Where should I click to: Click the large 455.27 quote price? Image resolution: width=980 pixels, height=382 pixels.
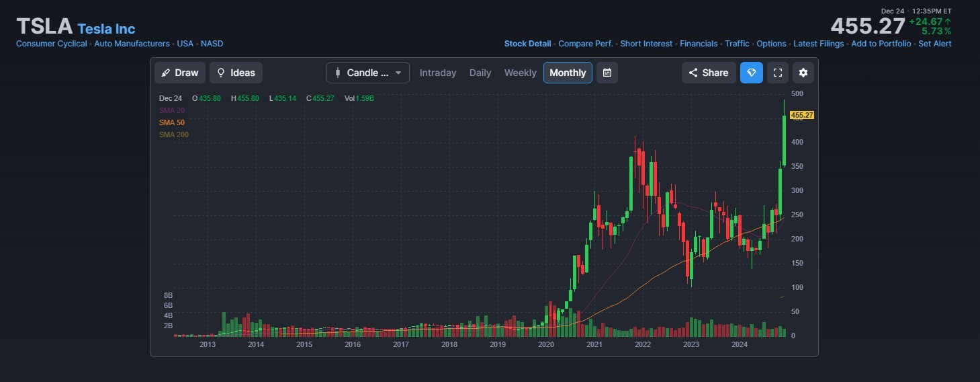tap(868, 26)
